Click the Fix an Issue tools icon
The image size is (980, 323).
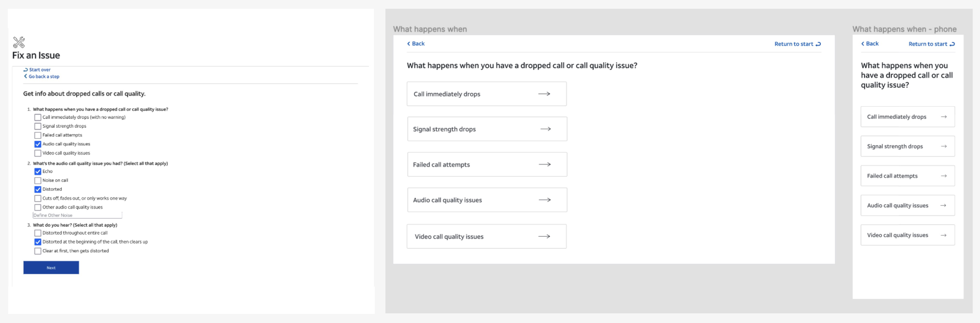click(19, 42)
